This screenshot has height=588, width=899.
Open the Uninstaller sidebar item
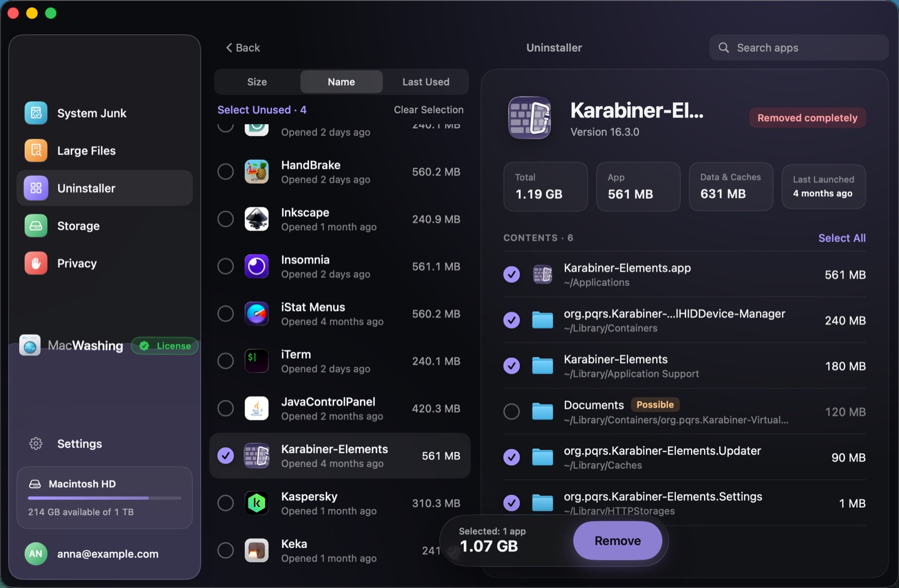click(x=105, y=188)
